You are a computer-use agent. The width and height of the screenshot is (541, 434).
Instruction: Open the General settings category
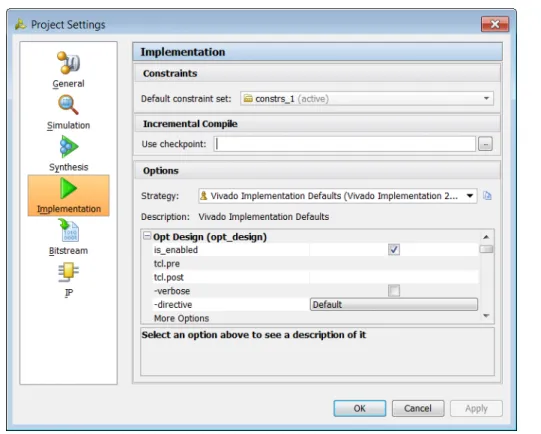(68, 70)
